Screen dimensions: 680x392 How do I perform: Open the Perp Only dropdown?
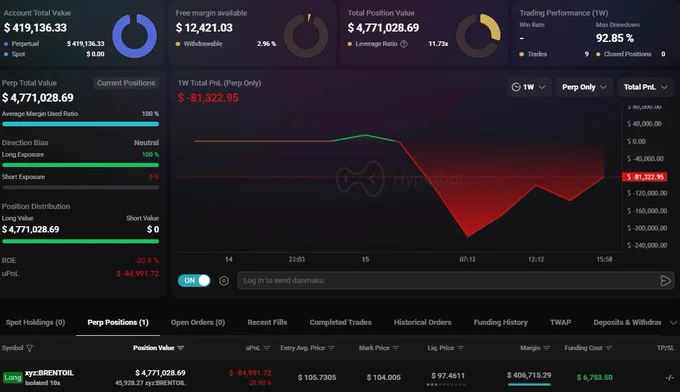tap(584, 87)
